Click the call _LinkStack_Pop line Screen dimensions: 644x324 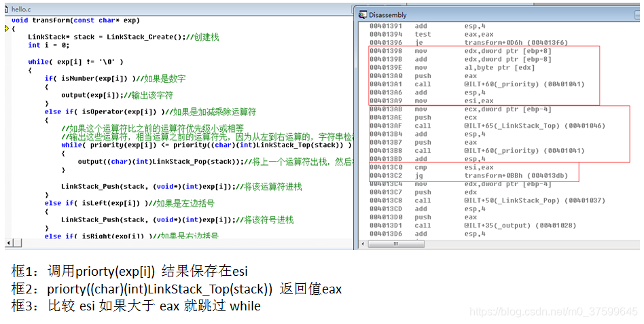[x=487, y=201]
